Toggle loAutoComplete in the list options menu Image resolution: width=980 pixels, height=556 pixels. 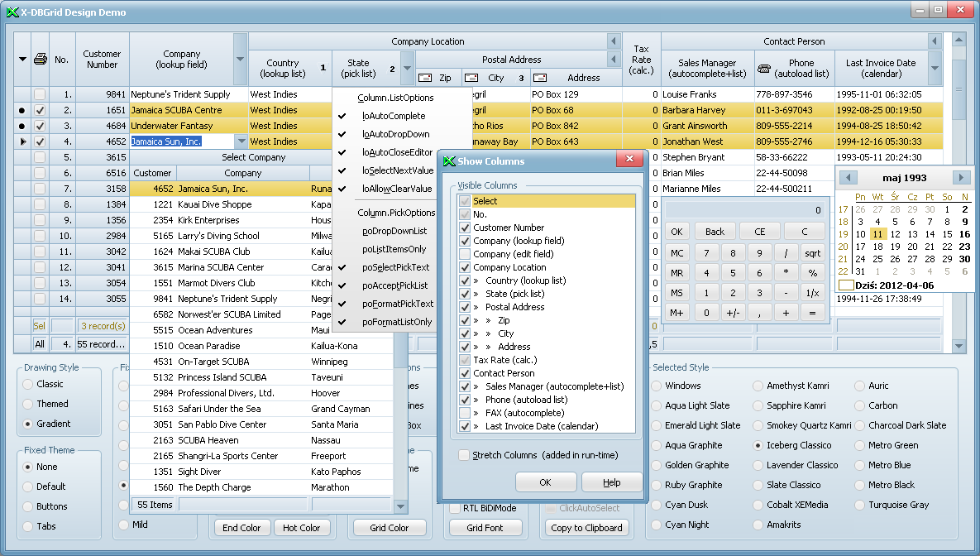[x=394, y=116]
